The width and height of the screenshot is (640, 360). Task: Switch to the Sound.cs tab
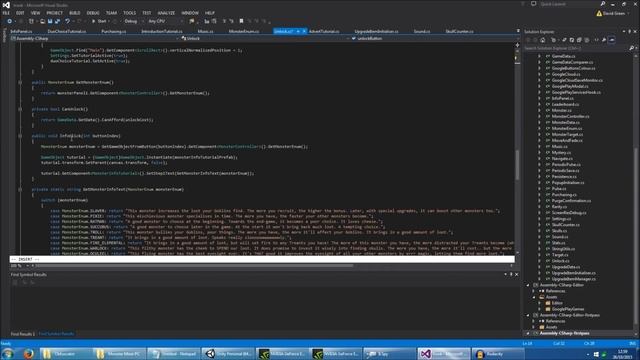point(422,31)
